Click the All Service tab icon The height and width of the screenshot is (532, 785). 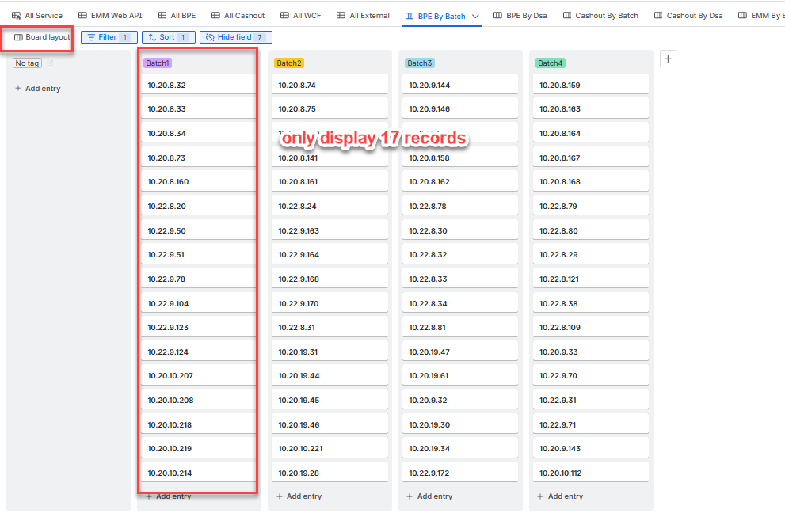click(x=16, y=16)
